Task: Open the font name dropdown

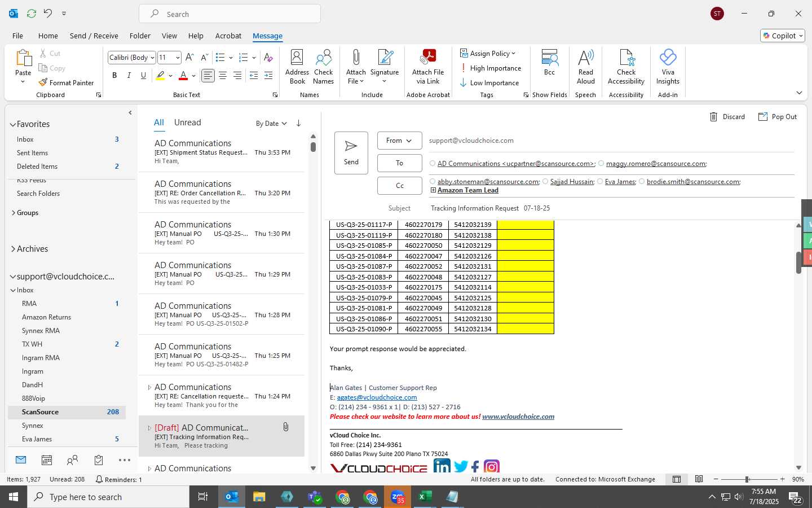Action: coord(152,58)
